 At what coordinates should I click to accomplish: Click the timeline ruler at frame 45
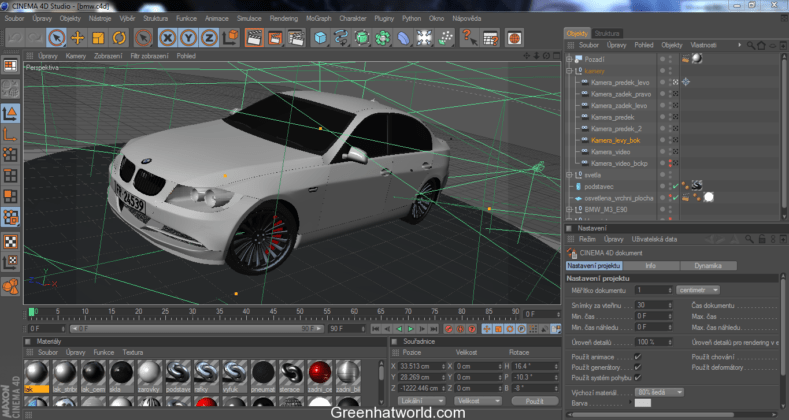coord(273,312)
